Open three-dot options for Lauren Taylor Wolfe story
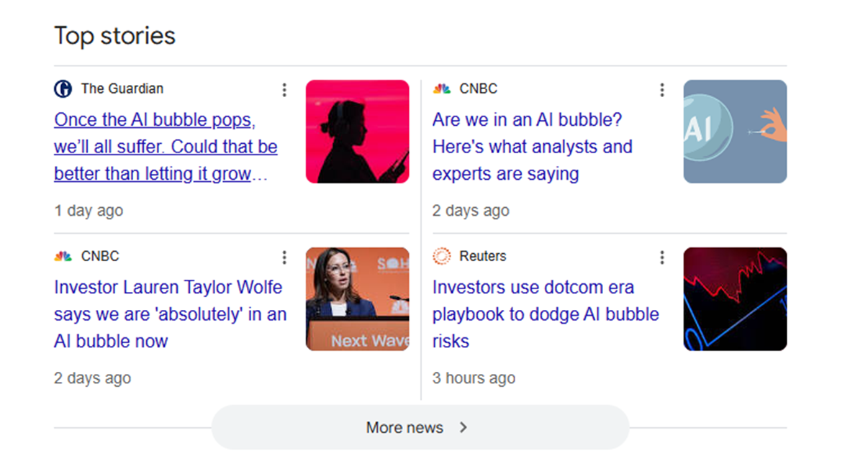The image size is (868, 461). click(x=284, y=257)
